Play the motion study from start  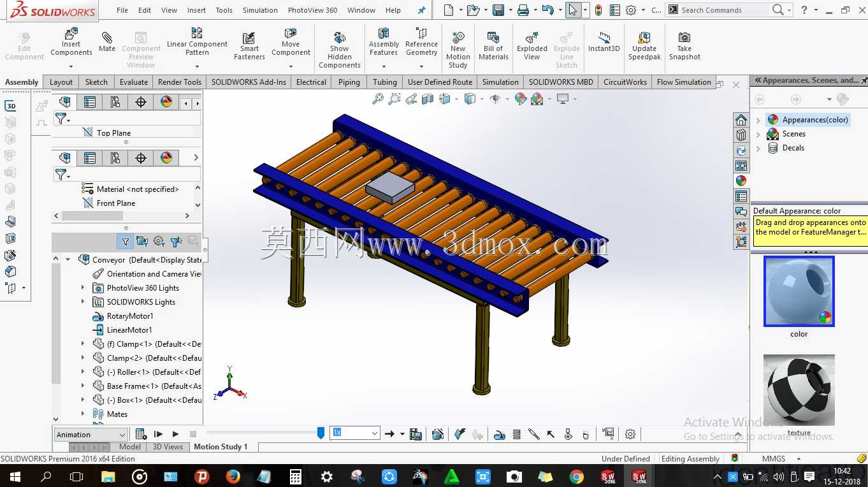coord(159,434)
